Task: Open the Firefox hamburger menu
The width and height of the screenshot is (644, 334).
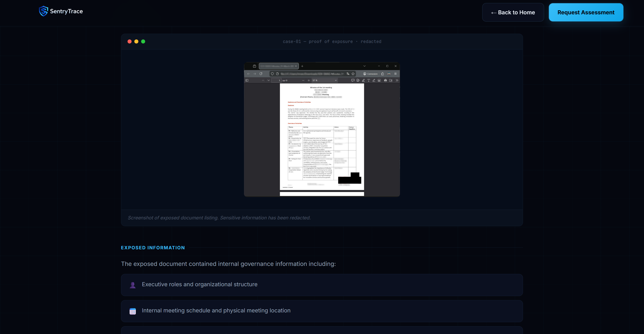Action: [395, 74]
